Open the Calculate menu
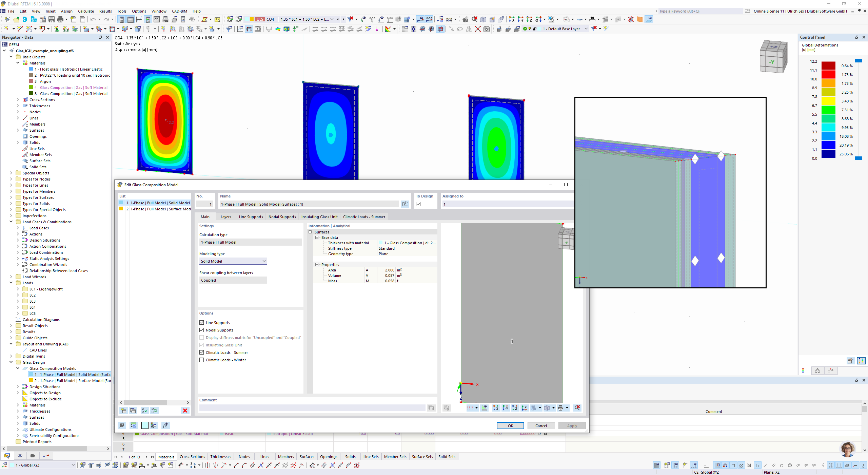868x475 pixels. (x=86, y=11)
